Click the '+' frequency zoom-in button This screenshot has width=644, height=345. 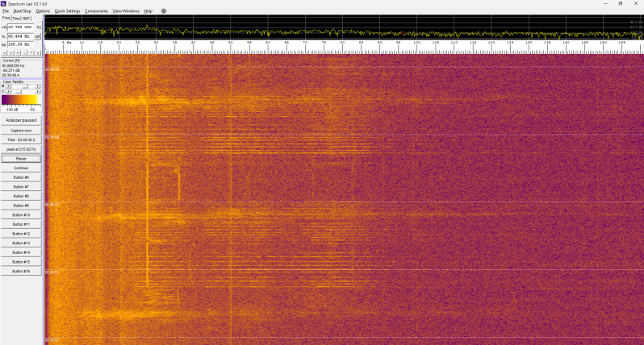18,53
